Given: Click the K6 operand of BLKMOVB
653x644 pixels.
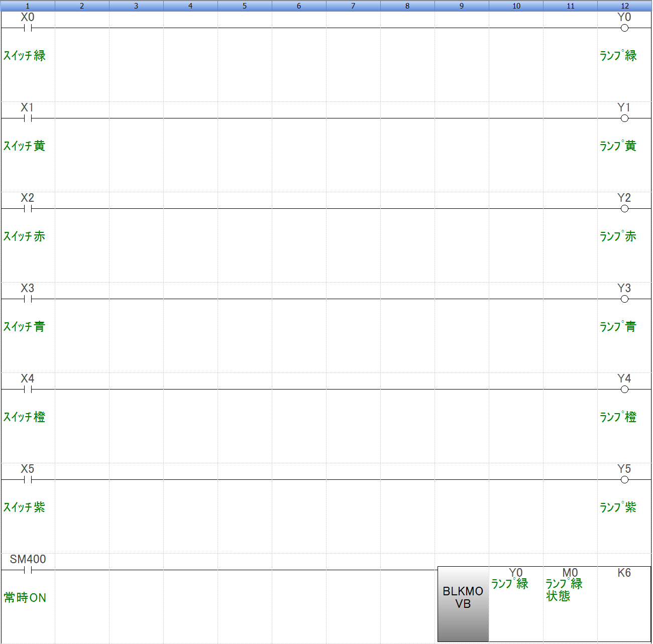Looking at the screenshot, I should 624,573.
